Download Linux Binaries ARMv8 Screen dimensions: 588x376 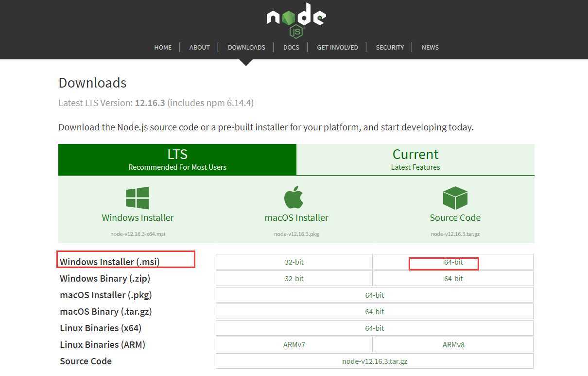click(453, 344)
